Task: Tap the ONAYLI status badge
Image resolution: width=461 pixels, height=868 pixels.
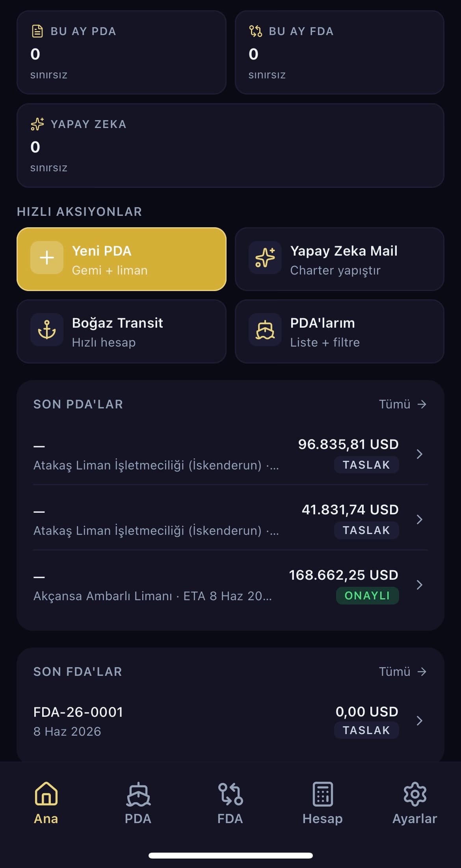Action: [x=367, y=595]
